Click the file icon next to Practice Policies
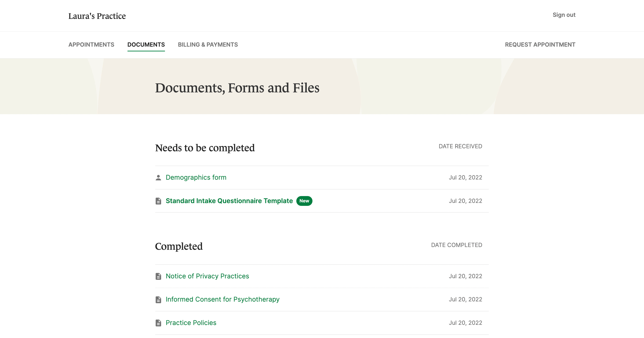Screen dimensions: 644x338 [158, 323]
